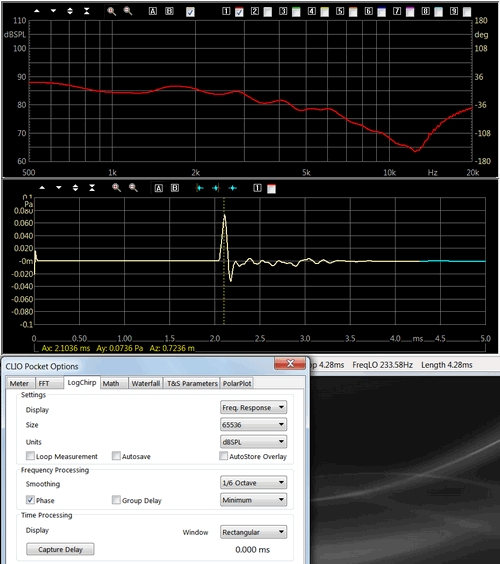Select marker B in impulse response toolbar
Viewport: 500px width, 564px height.
click(x=175, y=188)
